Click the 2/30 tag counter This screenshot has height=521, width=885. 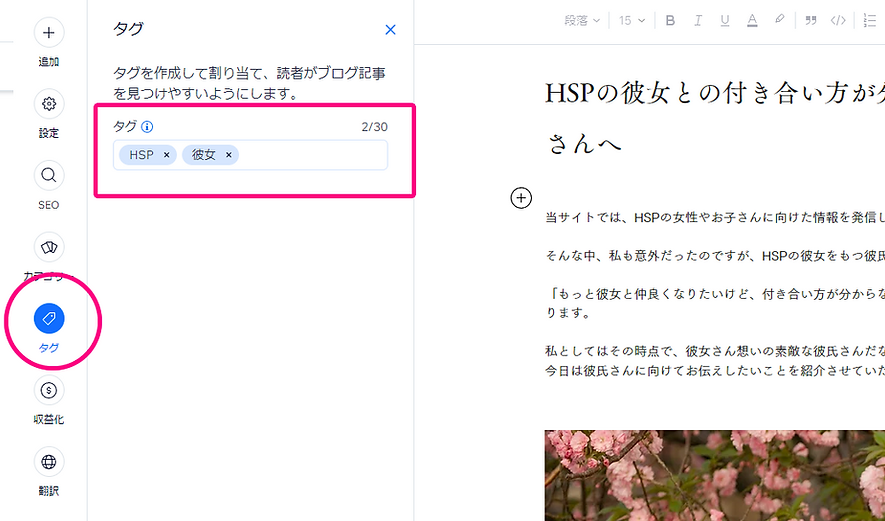coord(375,127)
